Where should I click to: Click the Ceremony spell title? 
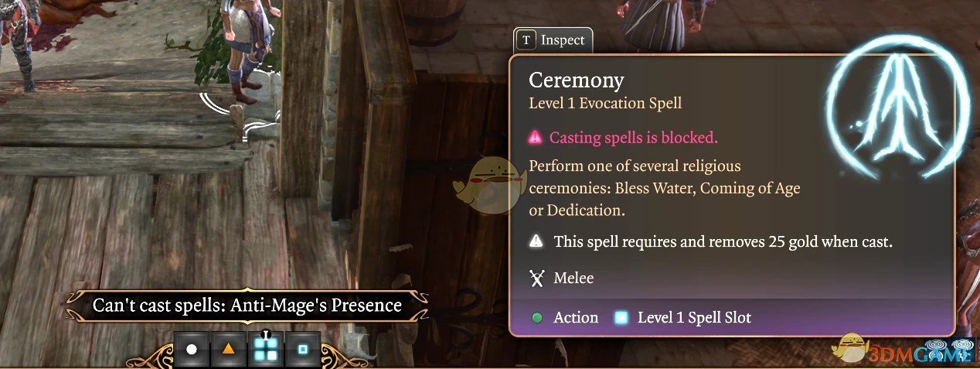pyautogui.click(x=577, y=80)
